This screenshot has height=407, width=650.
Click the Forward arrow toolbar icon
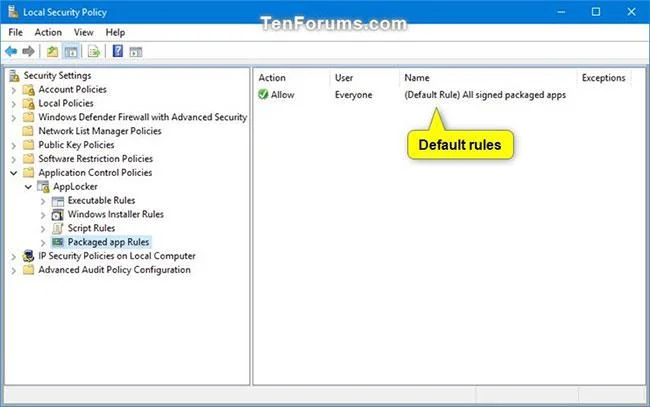tap(28, 51)
